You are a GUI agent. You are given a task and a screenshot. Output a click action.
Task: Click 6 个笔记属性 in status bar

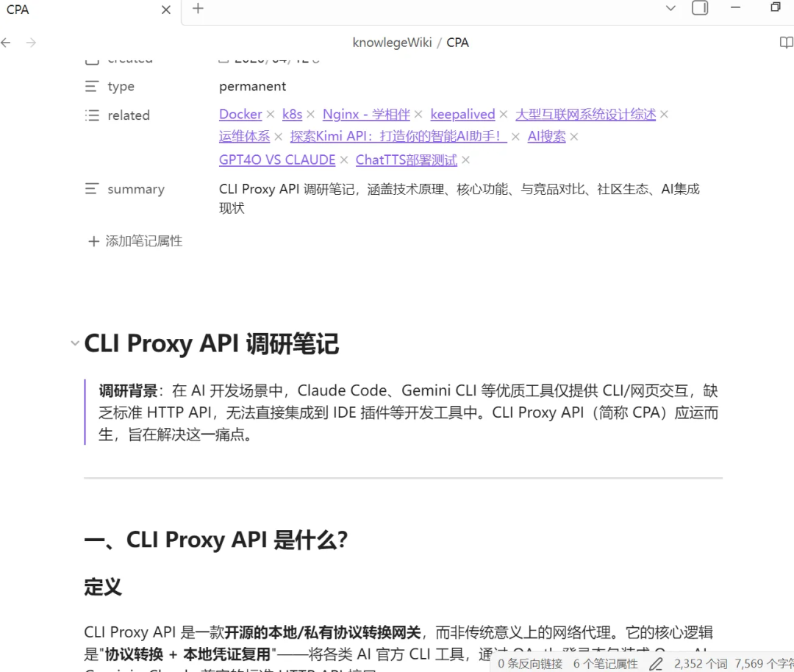click(605, 664)
